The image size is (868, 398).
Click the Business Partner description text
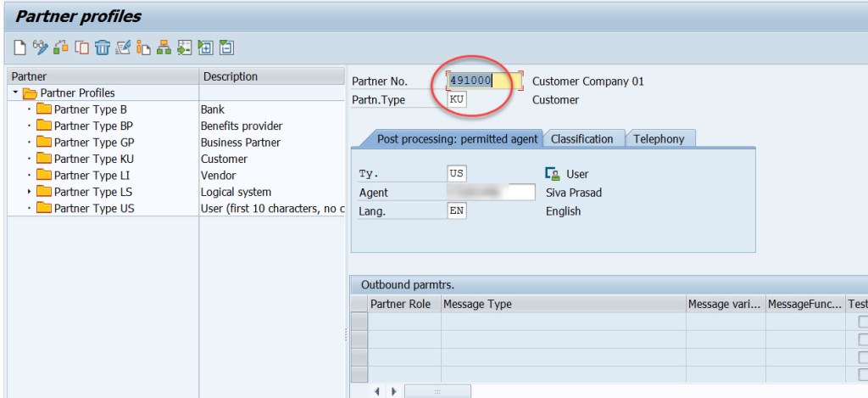pos(240,143)
